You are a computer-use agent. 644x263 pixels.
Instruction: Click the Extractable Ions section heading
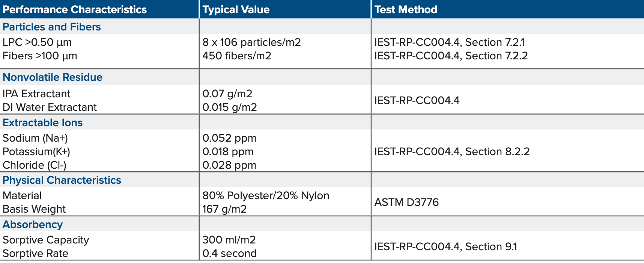43,122
